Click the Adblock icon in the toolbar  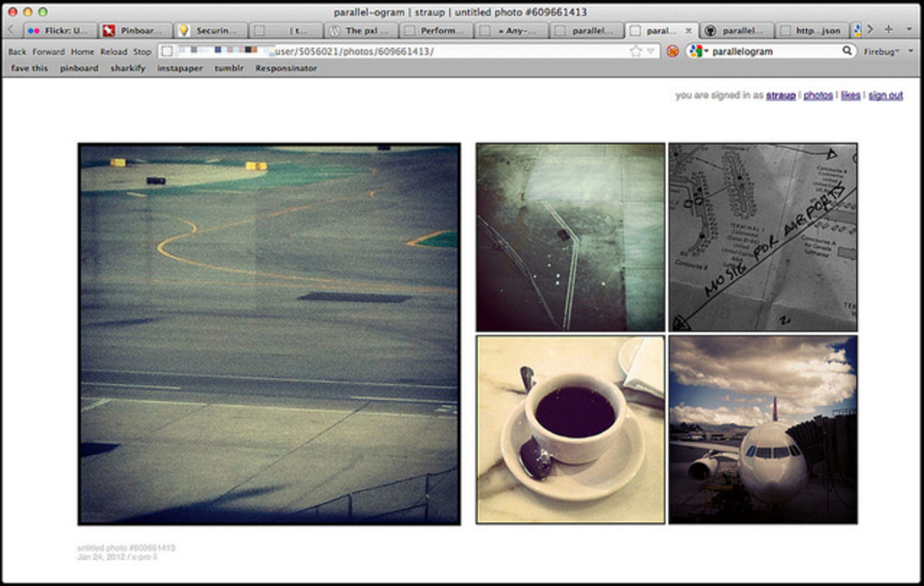click(x=671, y=51)
